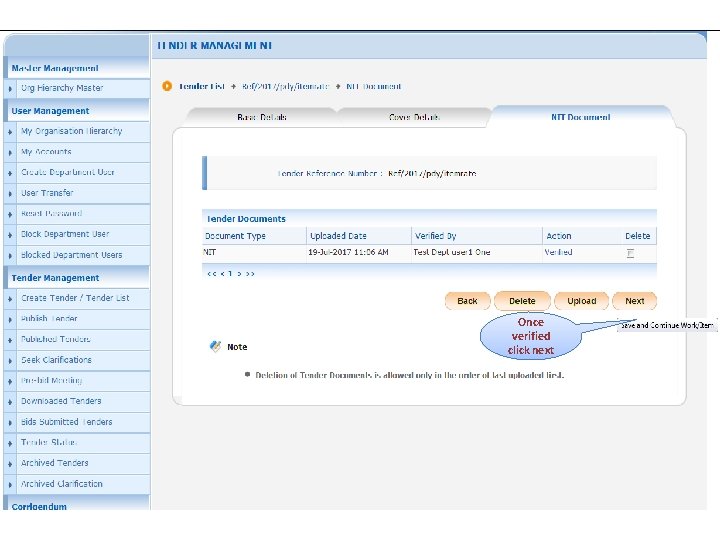This screenshot has width=720, height=540.
Task: Click the arrow icon beside Create Department User
Action: pos(10,173)
